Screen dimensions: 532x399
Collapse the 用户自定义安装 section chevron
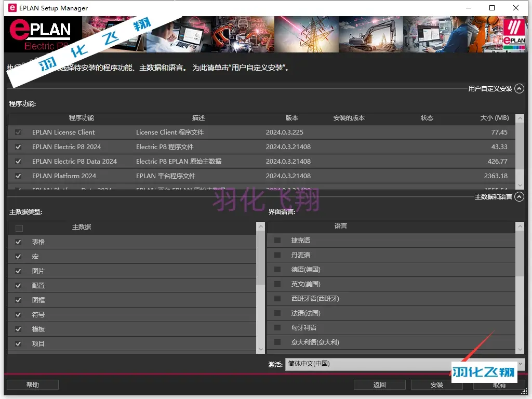pyautogui.click(x=519, y=89)
